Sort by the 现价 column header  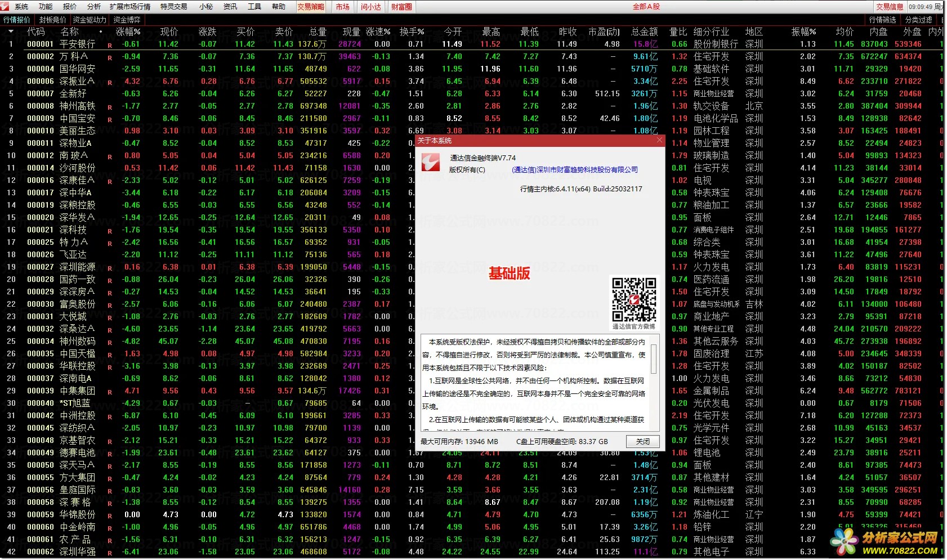[x=169, y=32]
